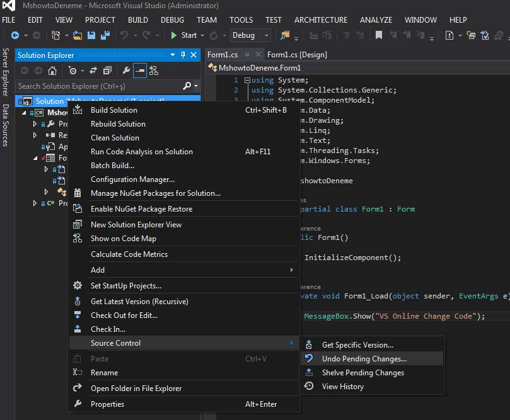Toggle bookmark using the bookmark icon
Viewport: 510px width, 420px height.
[x=379, y=35]
